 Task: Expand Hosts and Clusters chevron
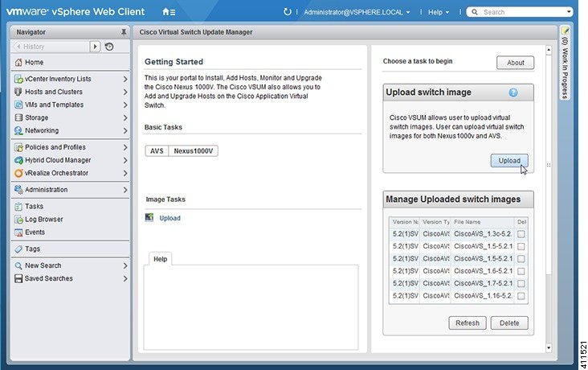tap(125, 92)
